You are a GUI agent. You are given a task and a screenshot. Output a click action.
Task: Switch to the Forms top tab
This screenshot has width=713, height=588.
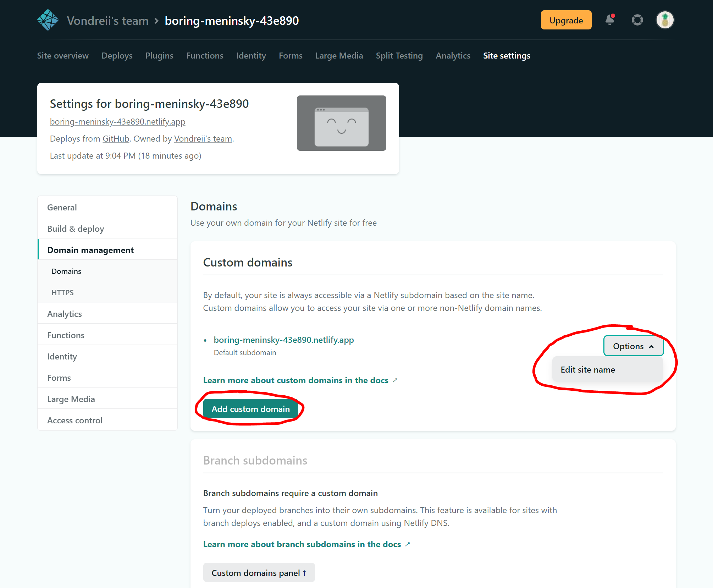point(291,56)
